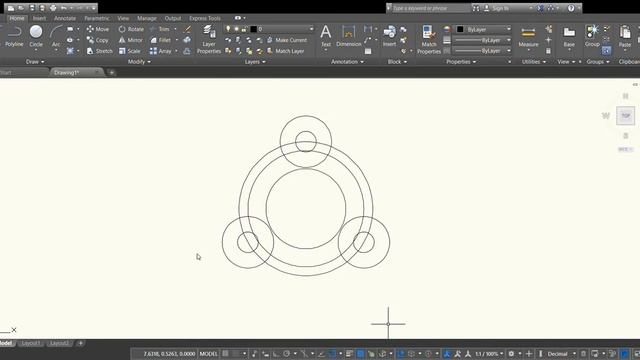Expand the Block panel
This screenshot has height=360, width=640.
coord(397,62)
